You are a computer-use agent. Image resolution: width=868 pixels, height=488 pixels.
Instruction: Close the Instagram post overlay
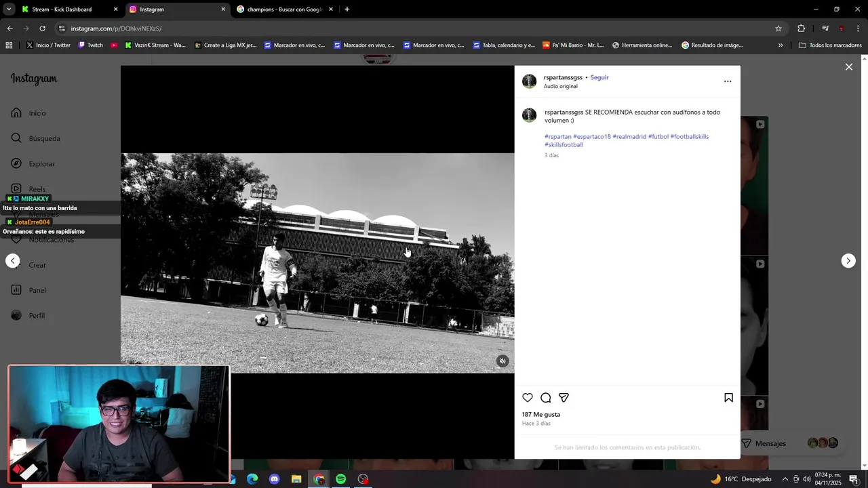pos(848,67)
